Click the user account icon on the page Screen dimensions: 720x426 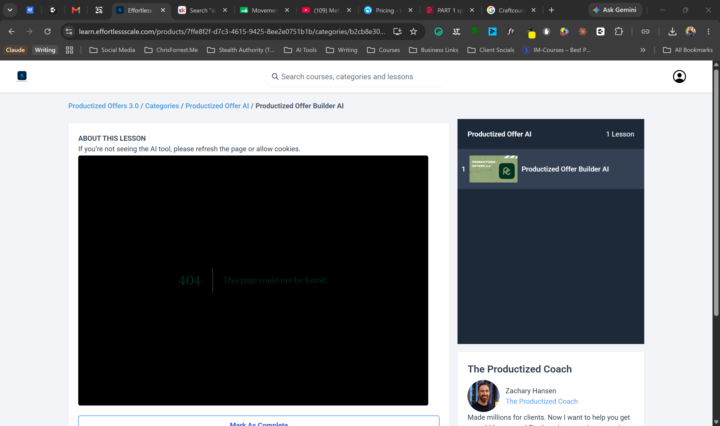click(x=679, y=76)
